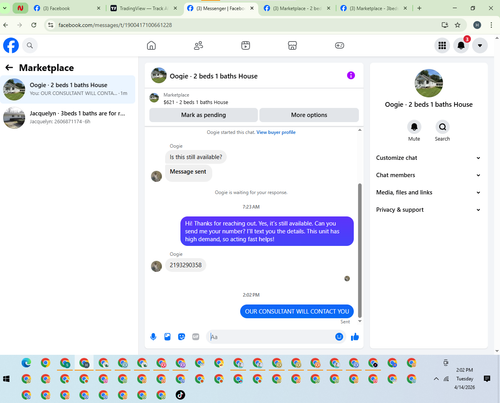Mute the Oogie conversation
This screenshot has height=403, width=500.
414,127
